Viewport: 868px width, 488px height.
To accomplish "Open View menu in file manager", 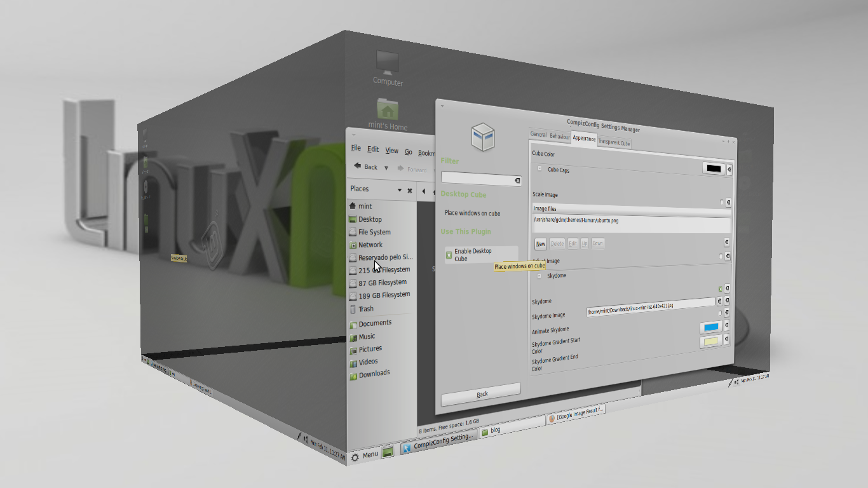I will coord(391,151).
